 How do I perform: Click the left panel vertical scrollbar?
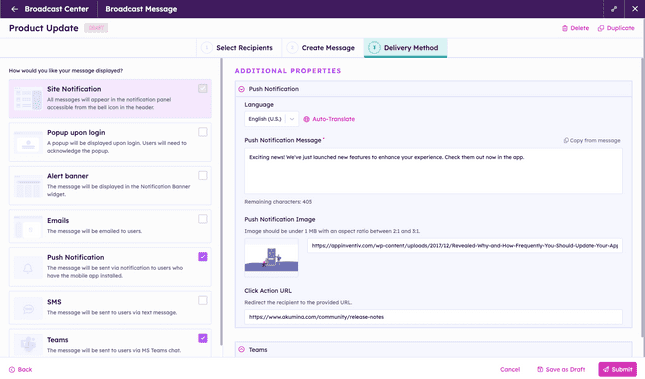pos(221,202)
